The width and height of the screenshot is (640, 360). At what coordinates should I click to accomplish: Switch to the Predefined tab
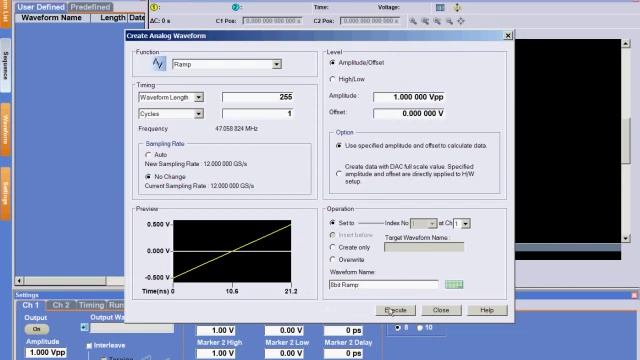[90, 7]
